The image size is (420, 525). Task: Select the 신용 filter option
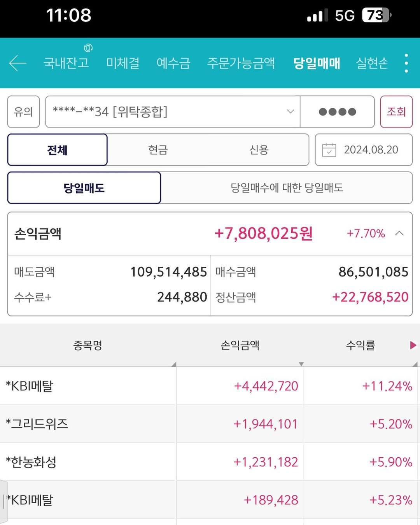(x=259, y=150)
